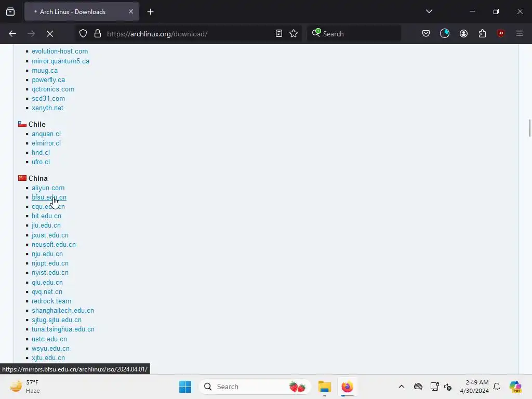
Task: Open the cqu.edu.cn mirror link
Action: [48, 207]
